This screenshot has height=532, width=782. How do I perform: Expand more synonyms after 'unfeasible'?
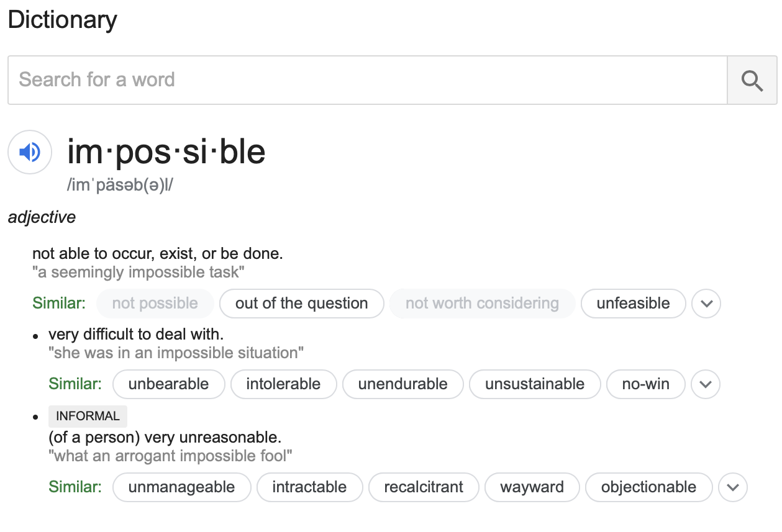tap(706, 304)
